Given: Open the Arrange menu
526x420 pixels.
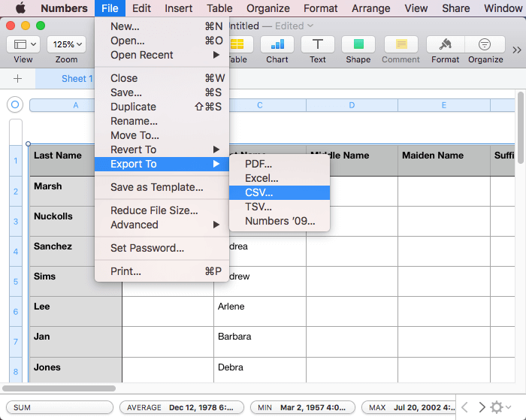Looking at the screenshot, I should (x=370, y=8).
